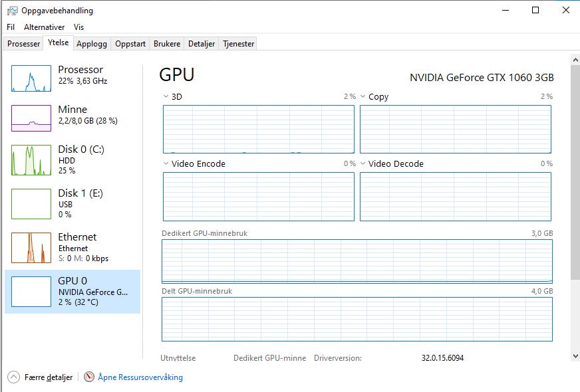Switch to the Oppstart tab
Screen dimensions: 580x392
[130, 44]
